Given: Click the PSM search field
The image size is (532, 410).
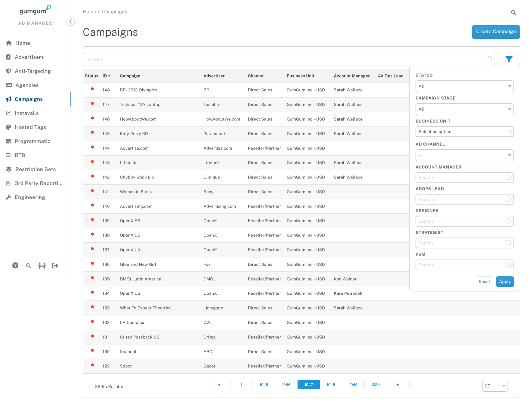Looking at the screenshot, I should point(464,265).
